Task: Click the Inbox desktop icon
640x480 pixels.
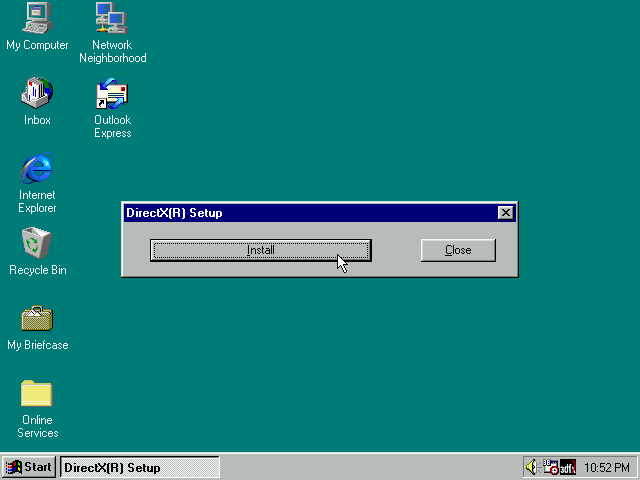Action: (37, 94)
